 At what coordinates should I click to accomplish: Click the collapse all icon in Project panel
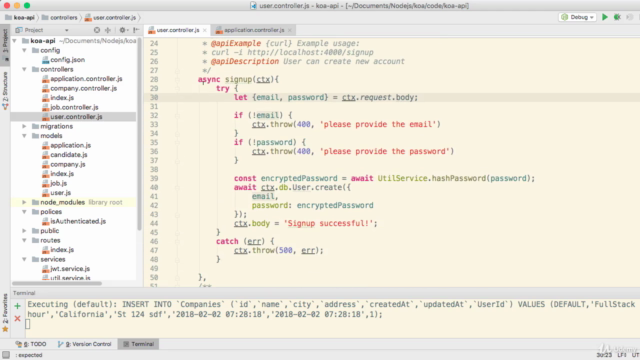[108, 30]
